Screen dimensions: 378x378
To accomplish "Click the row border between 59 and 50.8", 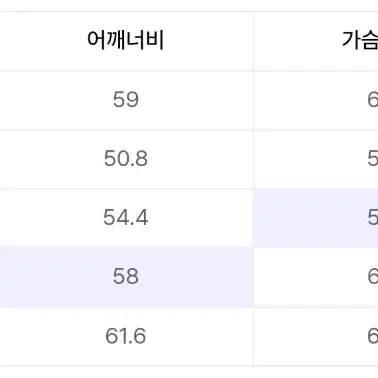I will pyautogui.click(x=189, y=130).
